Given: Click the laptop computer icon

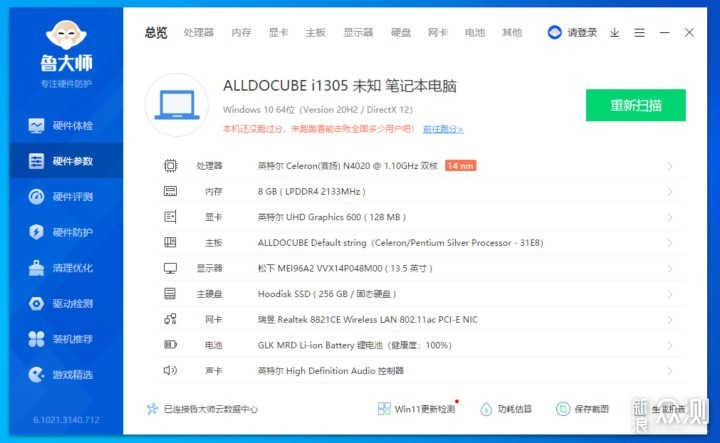Looking at the screenshot, I should 177,105.
